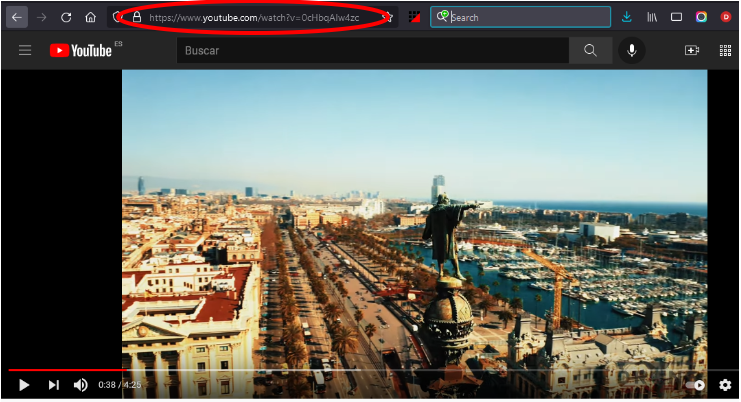Click the YouTube URL in address bar
The height and width of the screenshot is (402, 741).
[x=254, y=18]
